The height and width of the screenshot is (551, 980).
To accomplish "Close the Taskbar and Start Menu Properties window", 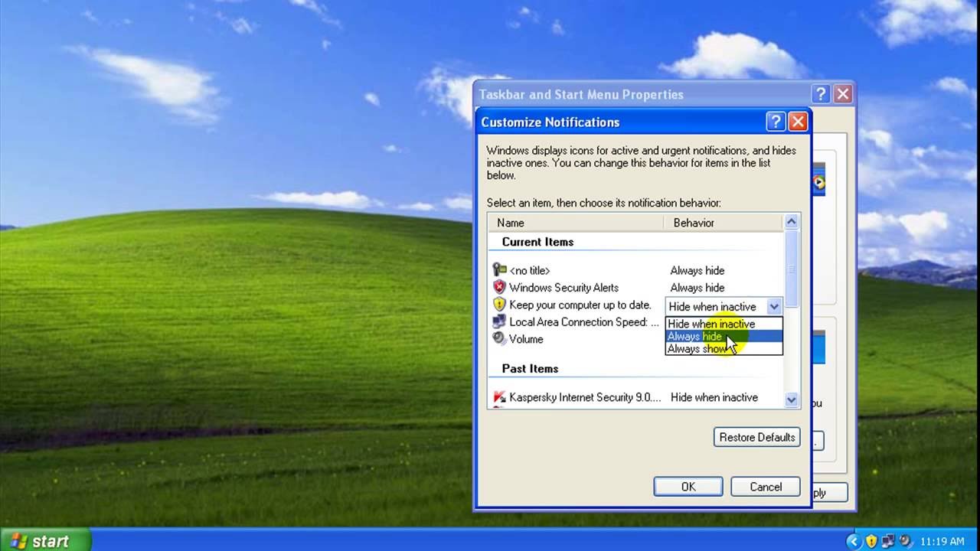I will [x=843, y=94].
